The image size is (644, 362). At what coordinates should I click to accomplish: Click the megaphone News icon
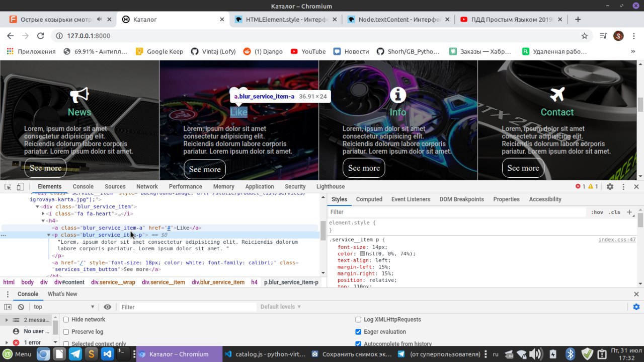click(x=79, y=95)
